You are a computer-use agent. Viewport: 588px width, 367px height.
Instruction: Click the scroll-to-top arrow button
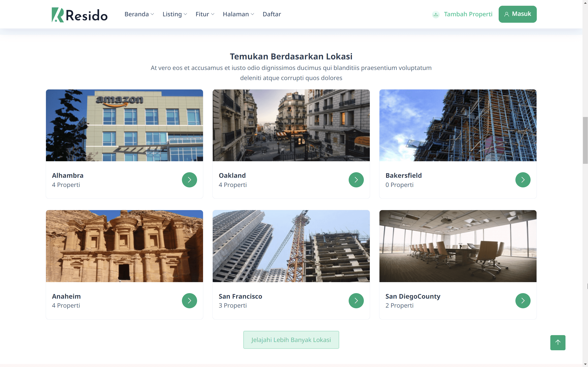(558, 342)
